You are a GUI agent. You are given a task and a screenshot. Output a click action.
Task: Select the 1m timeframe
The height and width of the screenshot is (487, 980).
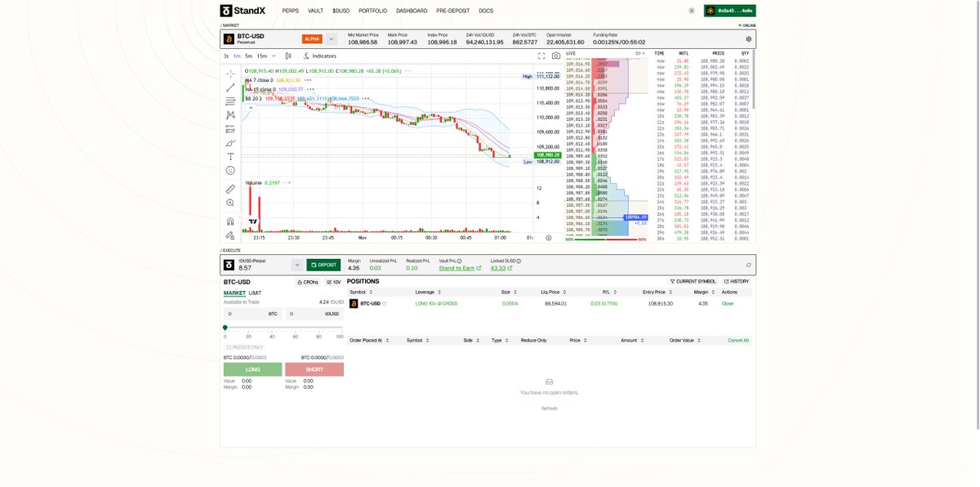click(x=237, y=56)
